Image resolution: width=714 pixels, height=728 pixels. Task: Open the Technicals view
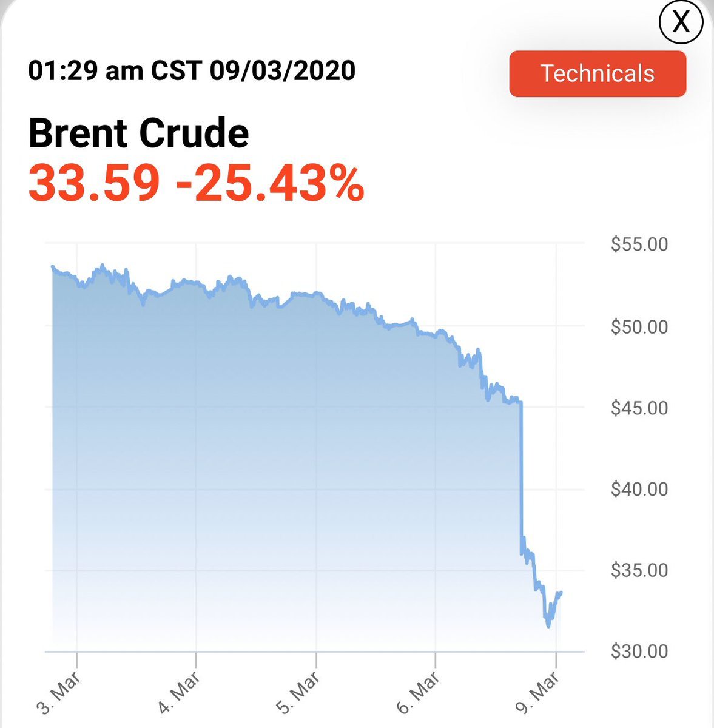point(598,73)
